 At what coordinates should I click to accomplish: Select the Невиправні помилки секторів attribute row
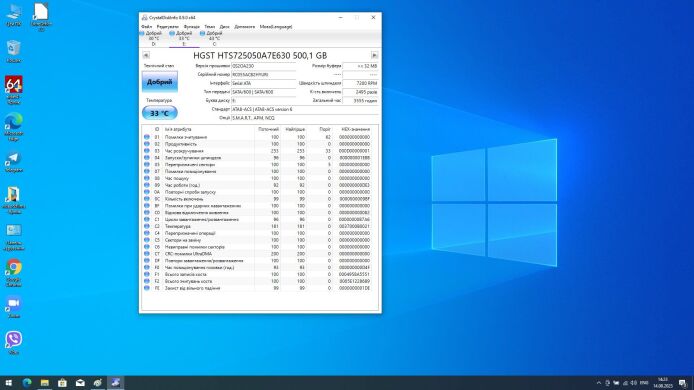258,247
